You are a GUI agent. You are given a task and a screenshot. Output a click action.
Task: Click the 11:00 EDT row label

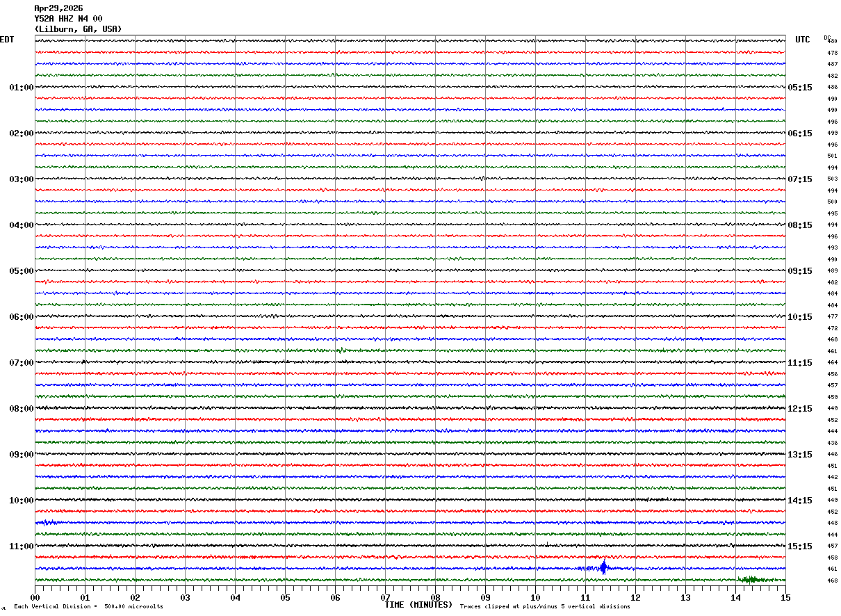[x=21, y=546]
